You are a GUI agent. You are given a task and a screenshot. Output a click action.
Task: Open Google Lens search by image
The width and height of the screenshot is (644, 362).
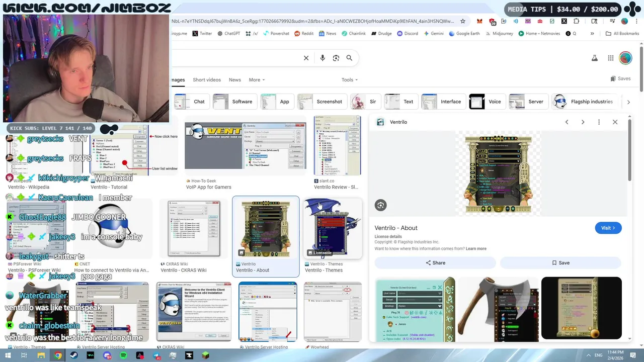pos(336,58)
